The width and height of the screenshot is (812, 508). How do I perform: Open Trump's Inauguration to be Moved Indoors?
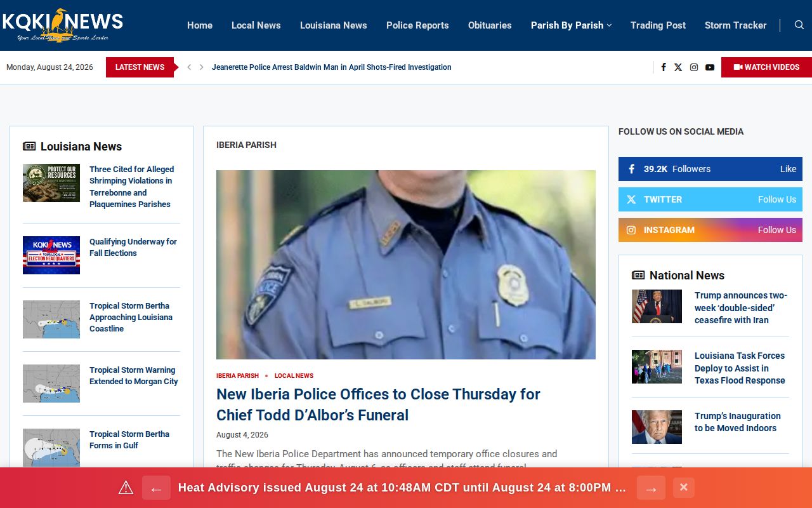(738, 422)
